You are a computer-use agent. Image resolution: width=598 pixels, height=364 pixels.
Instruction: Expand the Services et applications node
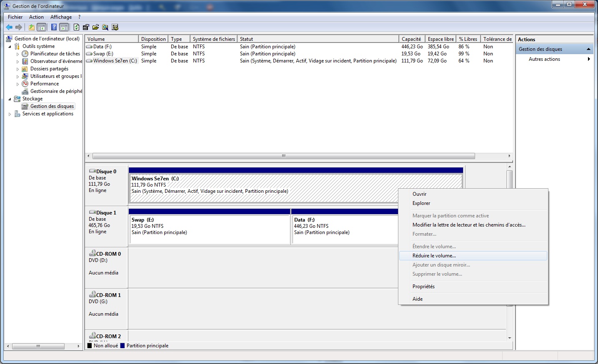click(x=10, y=114)
